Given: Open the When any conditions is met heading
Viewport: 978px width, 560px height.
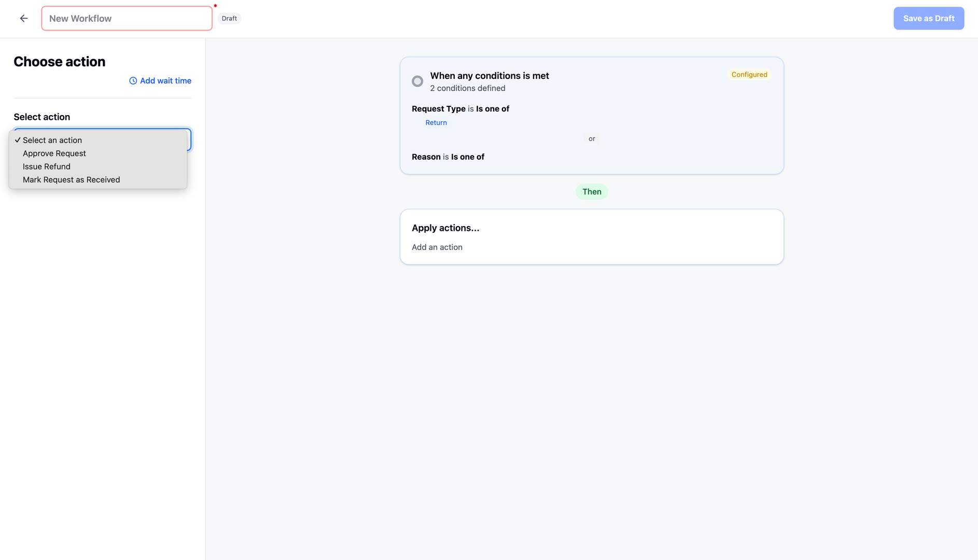Looking at the screenshot, I should tap(490, 76).
